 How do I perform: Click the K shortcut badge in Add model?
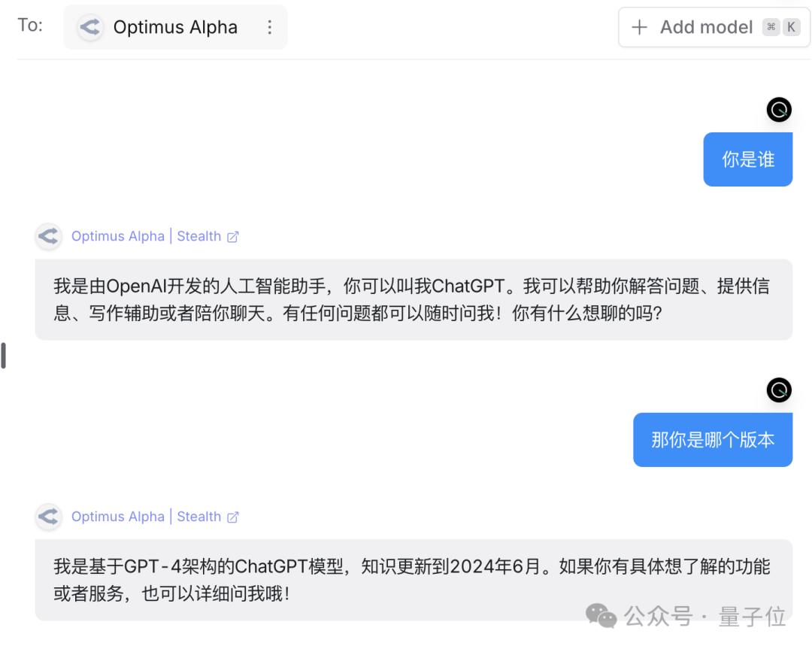point(792,26)
